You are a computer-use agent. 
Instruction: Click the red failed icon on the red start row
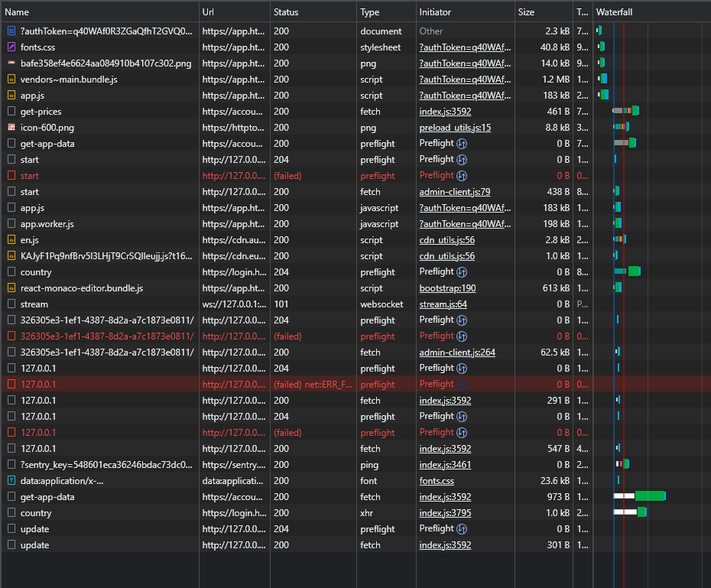[x=10, y=175]
